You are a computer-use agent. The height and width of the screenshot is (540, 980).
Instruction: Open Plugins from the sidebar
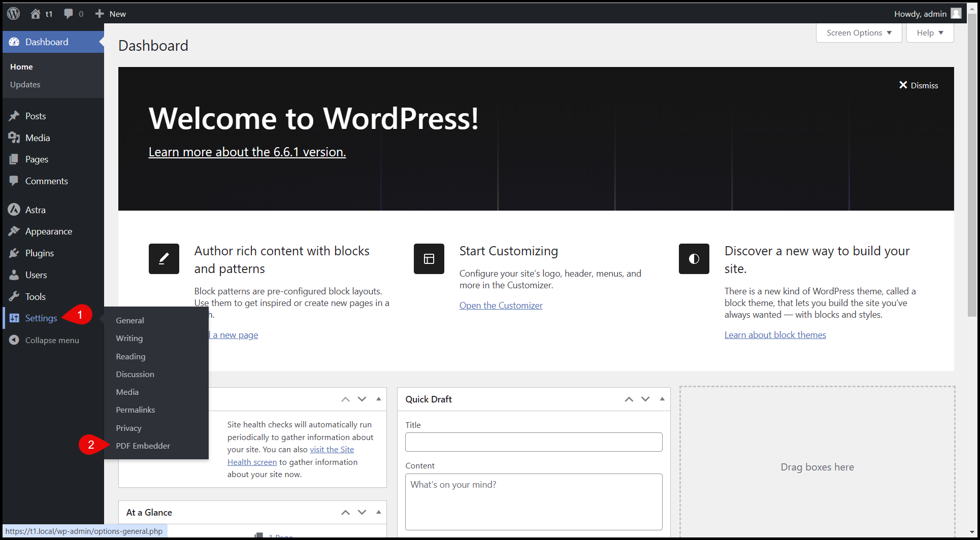coord(39,253)
